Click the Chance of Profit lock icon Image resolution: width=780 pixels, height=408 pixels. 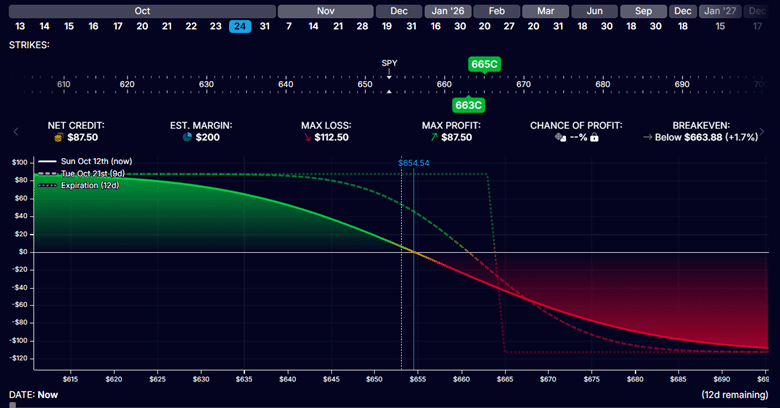click(594, 138)
